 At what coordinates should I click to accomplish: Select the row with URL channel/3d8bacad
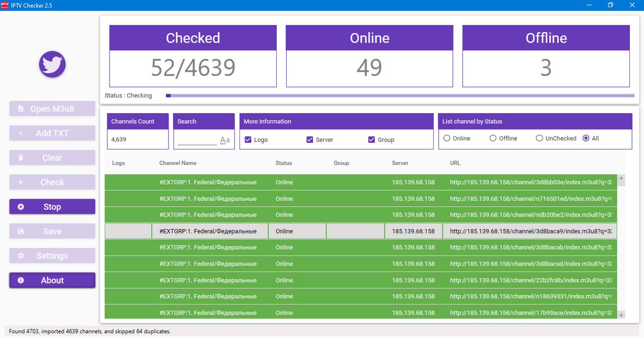coord(361,264)
